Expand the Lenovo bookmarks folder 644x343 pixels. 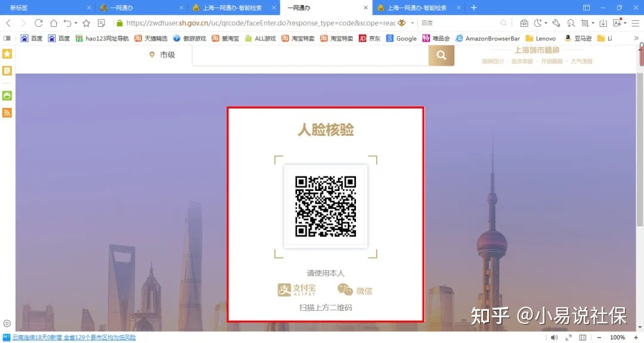point(540,38)
